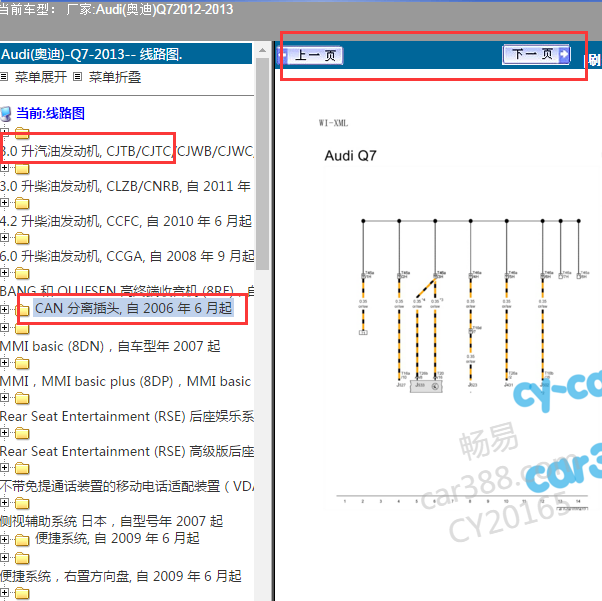Click the Audi Q7 title in the document
The image size is (602, 601).
pos(351,156)
